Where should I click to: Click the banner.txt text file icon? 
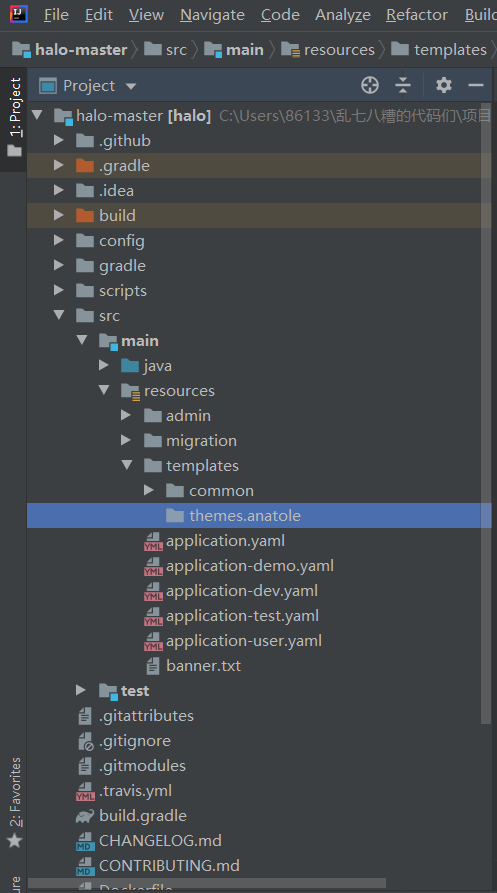[153, 666]
